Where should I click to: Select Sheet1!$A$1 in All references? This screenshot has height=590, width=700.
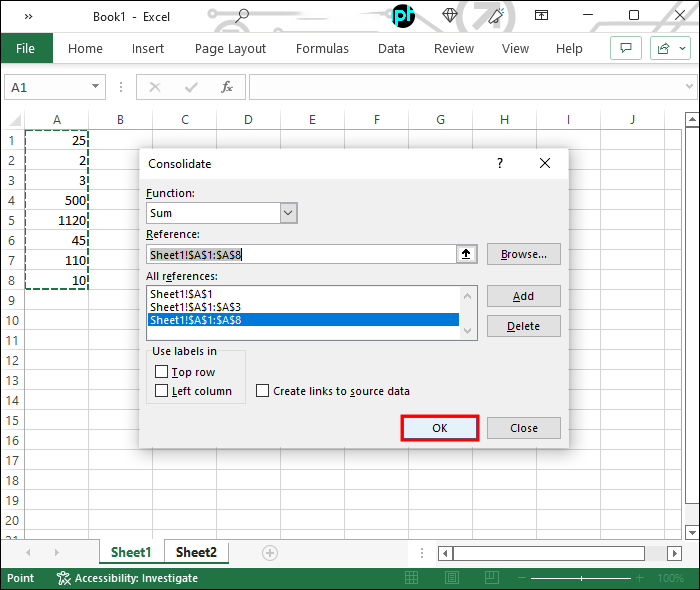(303, 294)
